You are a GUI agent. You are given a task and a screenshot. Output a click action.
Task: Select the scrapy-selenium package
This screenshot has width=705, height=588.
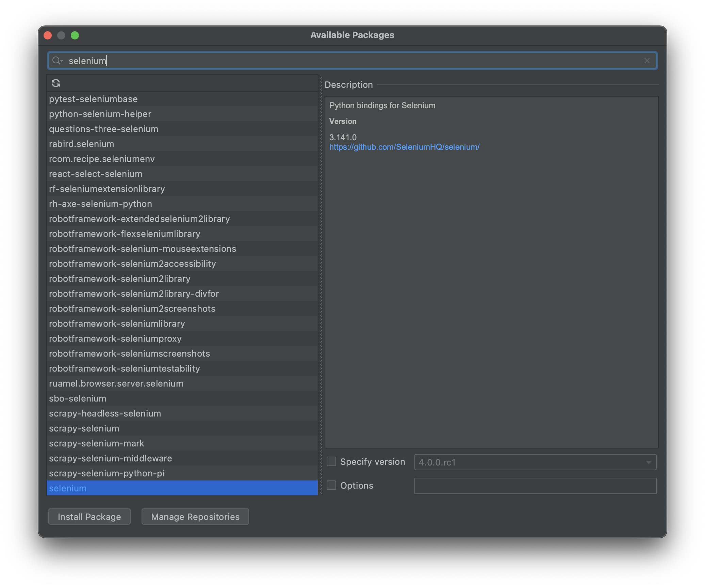[x=84, y=428]
